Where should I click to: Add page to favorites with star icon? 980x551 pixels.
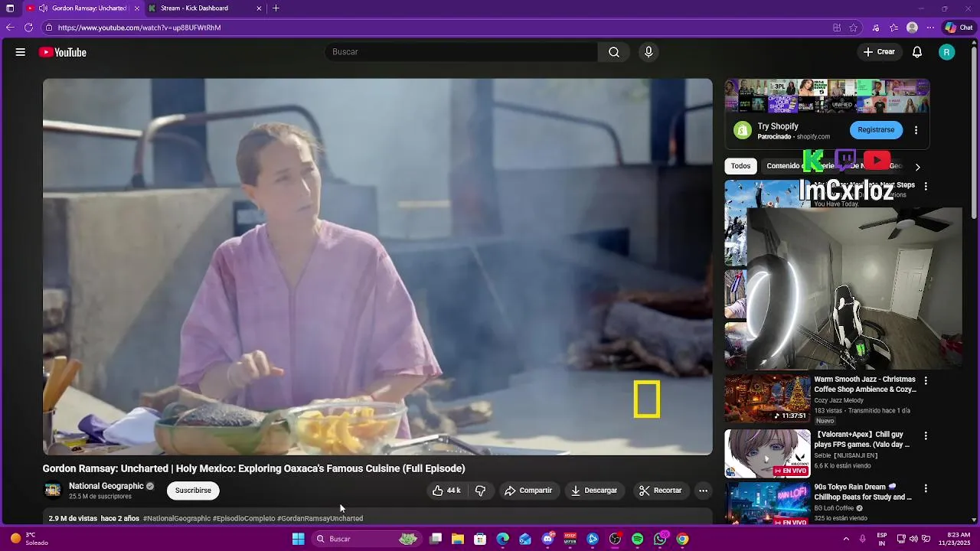click(x=854, y=28)
